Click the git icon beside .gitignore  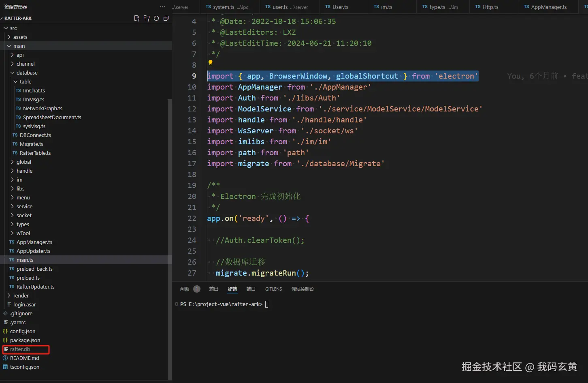[5, 313]
